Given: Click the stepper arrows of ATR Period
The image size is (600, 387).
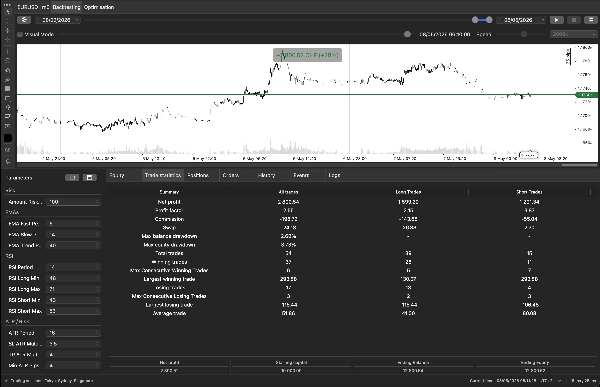Looking at the screenshot, I should tap(98, 333).
